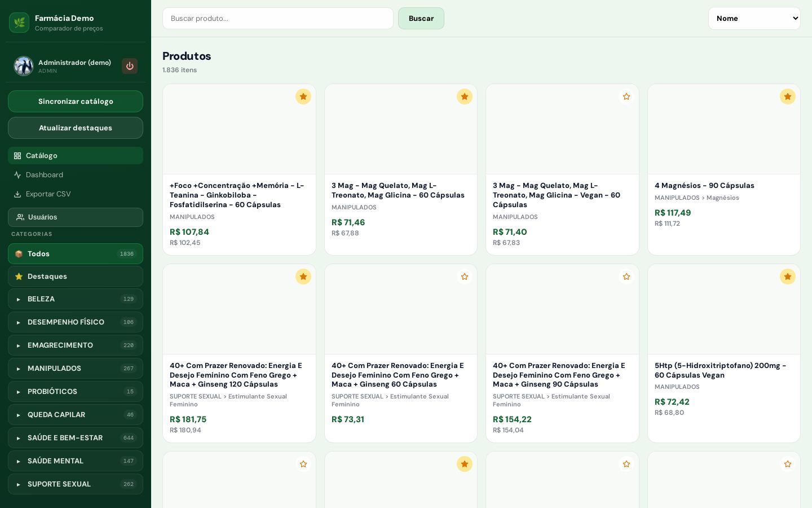Open Dashboard via its pulse icon
This screenshot has width=812, height=508.
[17, 175]
